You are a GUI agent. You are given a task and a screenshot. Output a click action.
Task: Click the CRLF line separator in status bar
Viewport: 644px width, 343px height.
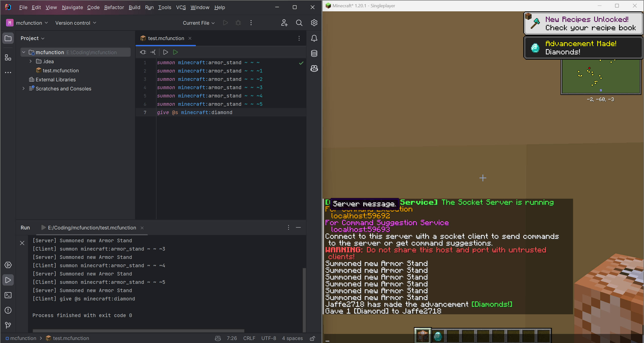249,338
